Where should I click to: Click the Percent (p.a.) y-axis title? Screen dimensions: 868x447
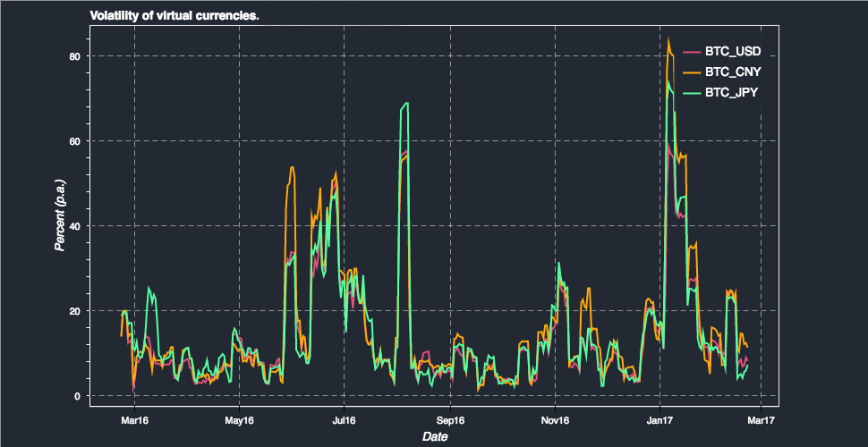pos(60,215)
